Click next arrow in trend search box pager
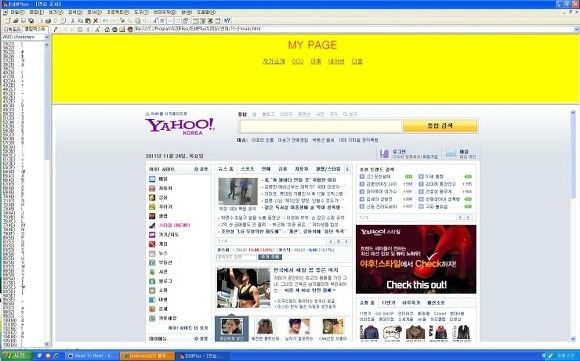The width and height of the screenshot is (580, 361). (469, 217)
